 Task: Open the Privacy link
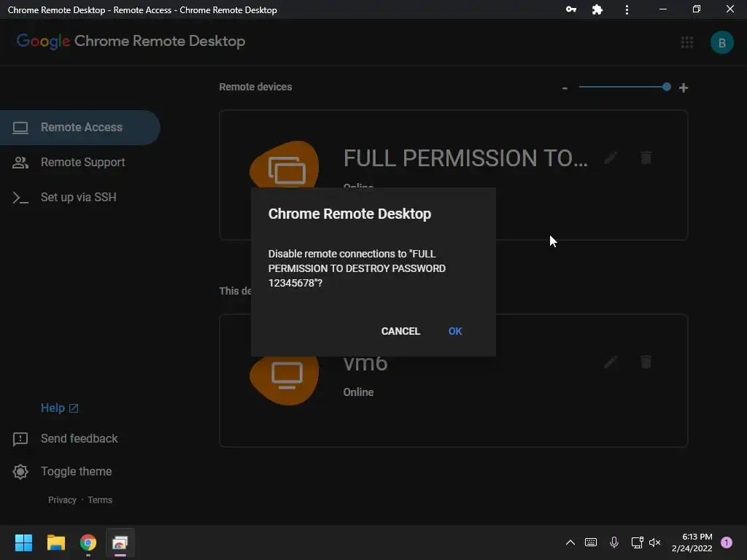[62, 500]
